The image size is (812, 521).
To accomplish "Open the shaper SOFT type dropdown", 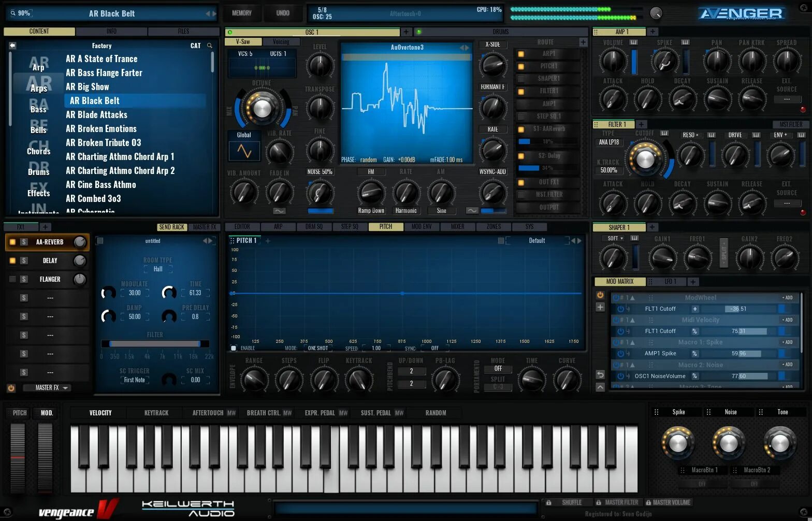I will (x=615, y=239).
